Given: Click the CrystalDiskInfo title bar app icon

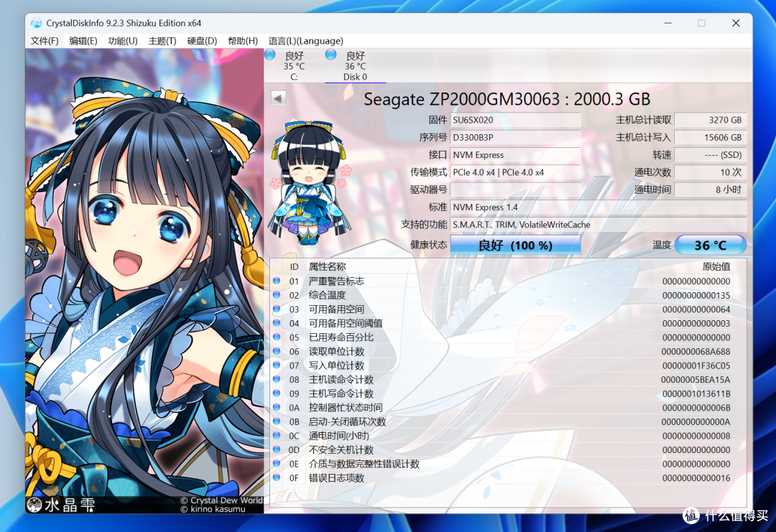Looking at the screenshot, I should (x=36, y=23).
